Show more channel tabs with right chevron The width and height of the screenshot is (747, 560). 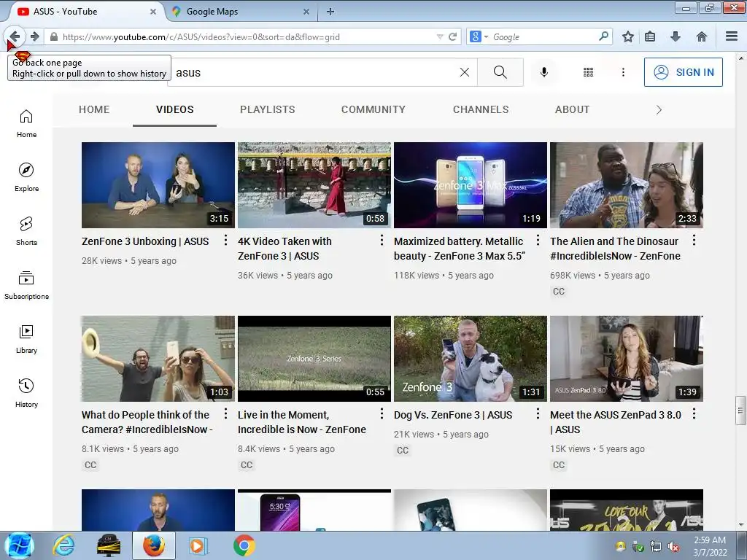pyautogui.click(x=659, y=110)
